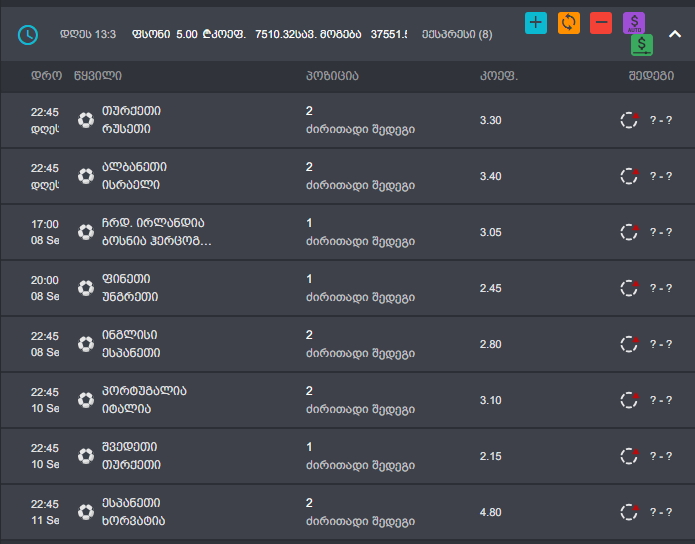Click the blue plus add button
This screenshot has height=544, width=695.
click(535, 23)
